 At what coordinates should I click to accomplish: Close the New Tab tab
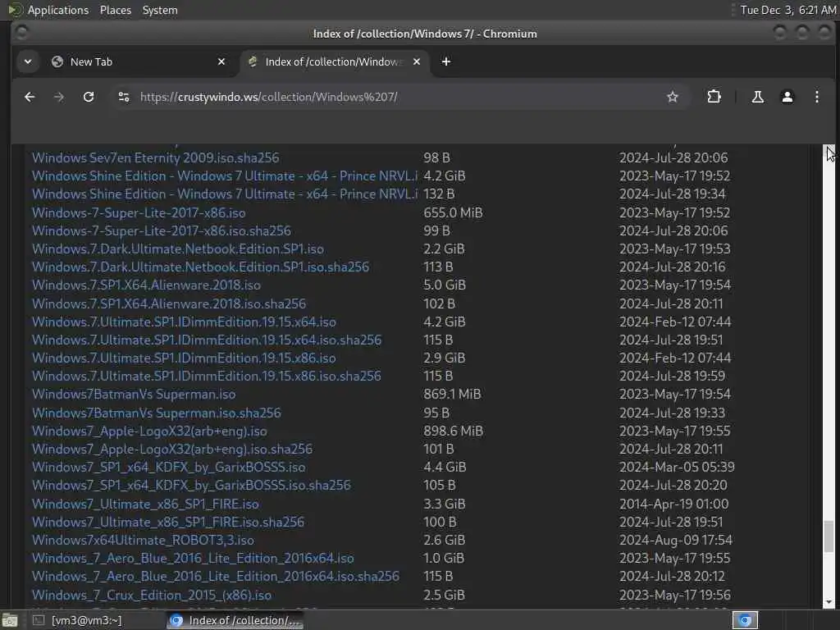tap(221, 62)
